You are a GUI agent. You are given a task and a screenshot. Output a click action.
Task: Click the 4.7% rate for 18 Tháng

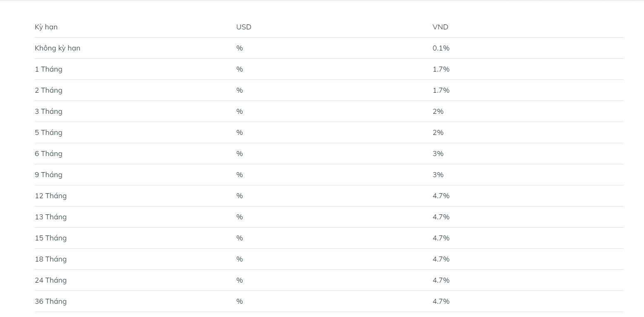[x=441, y=259]
